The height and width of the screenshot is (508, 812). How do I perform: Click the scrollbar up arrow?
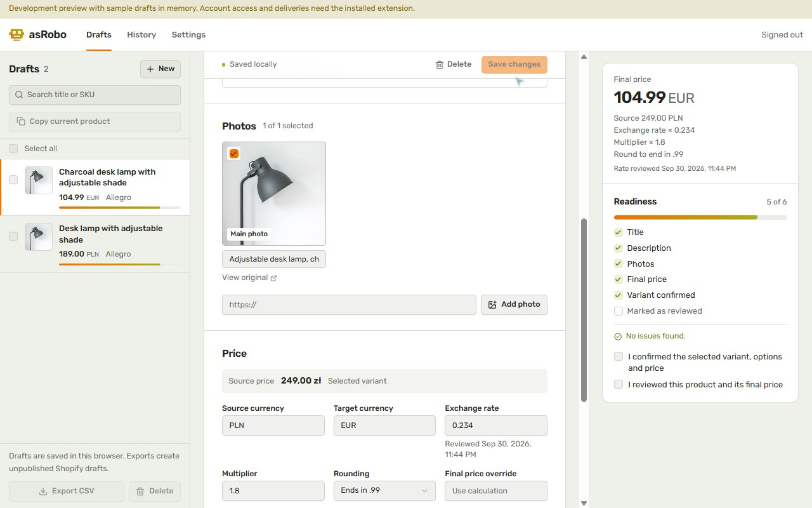[x=584, y=57]
